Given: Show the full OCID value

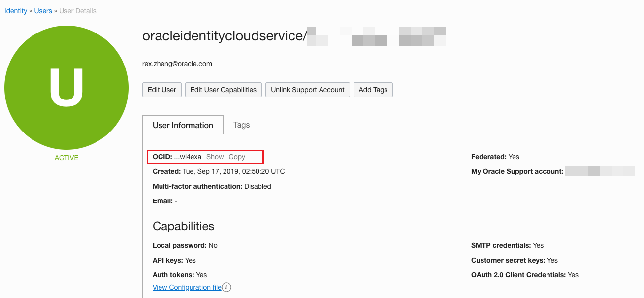Looking at the screenshot, I should pyautogui.click(x=215, y=157).
